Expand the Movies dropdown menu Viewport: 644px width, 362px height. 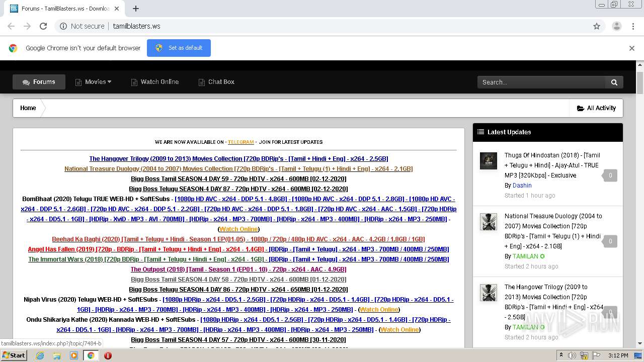pos(93,82)
